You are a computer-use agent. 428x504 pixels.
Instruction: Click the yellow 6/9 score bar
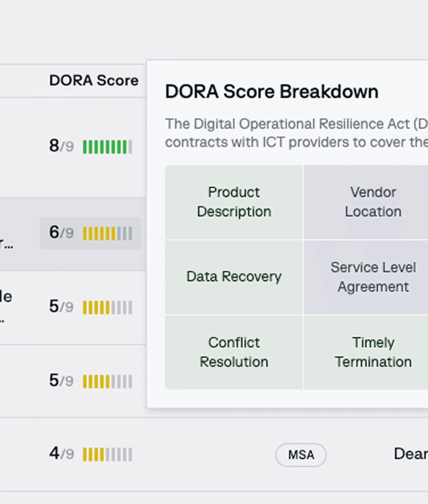[x=108, y=234]
